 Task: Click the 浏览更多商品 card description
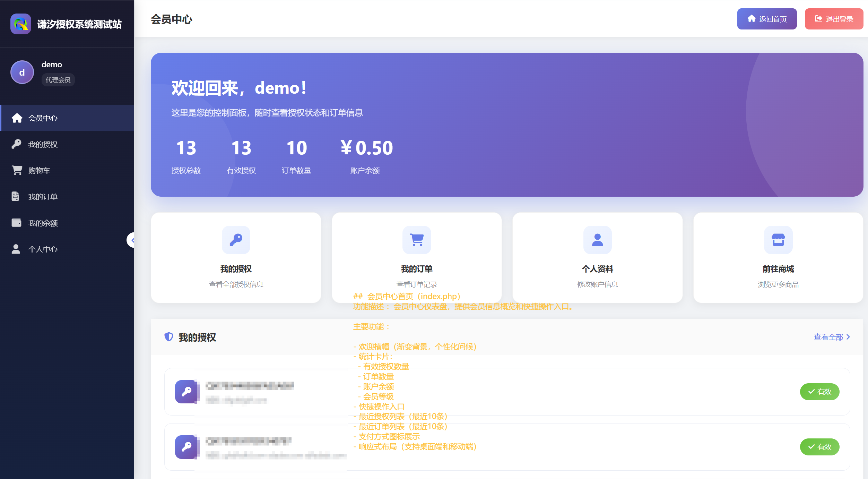tap(778, 284)
